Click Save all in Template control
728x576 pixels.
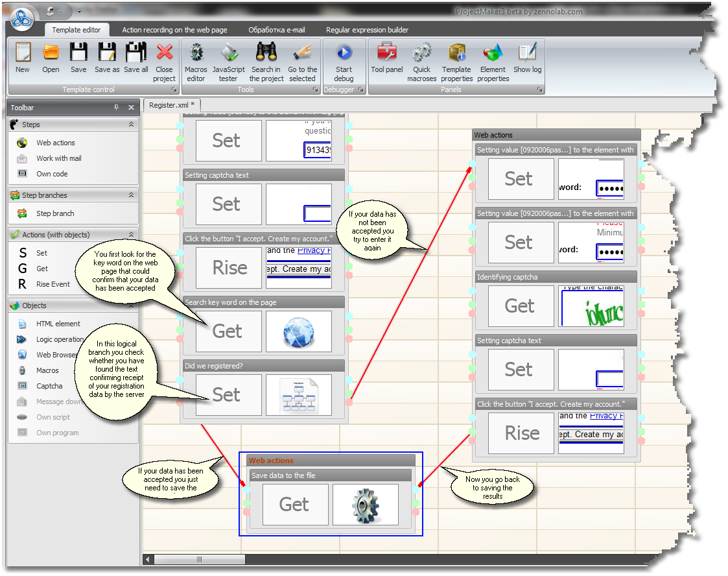click(136, 58)
